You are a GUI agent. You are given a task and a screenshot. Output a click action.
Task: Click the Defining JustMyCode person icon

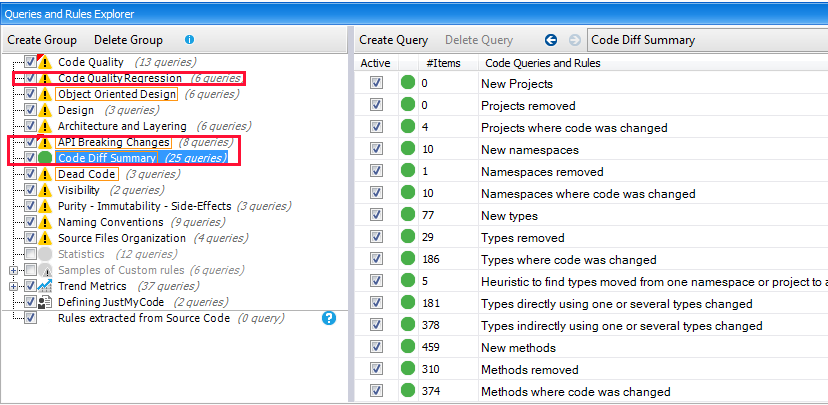[45, 302]
